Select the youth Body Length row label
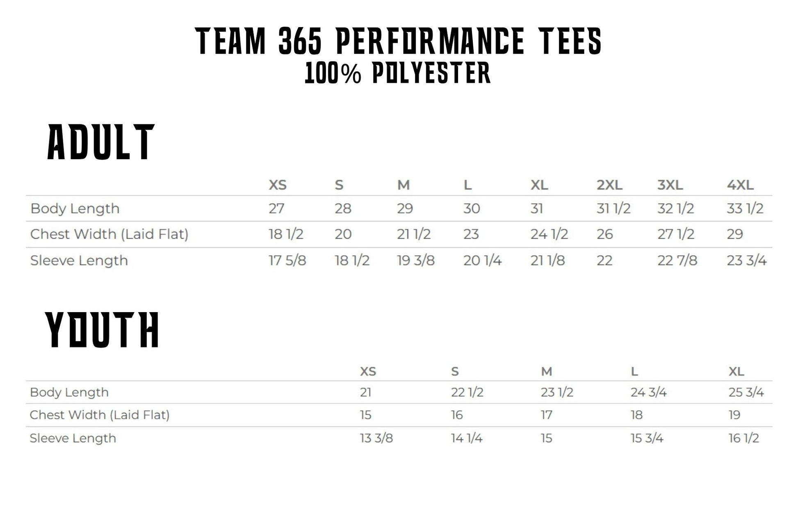The width and height of the screenshot is (798, 532). [x=69, y=392]
